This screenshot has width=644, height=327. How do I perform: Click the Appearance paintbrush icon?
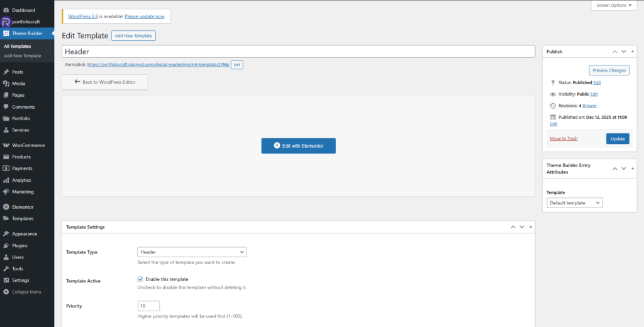point(6,234)
